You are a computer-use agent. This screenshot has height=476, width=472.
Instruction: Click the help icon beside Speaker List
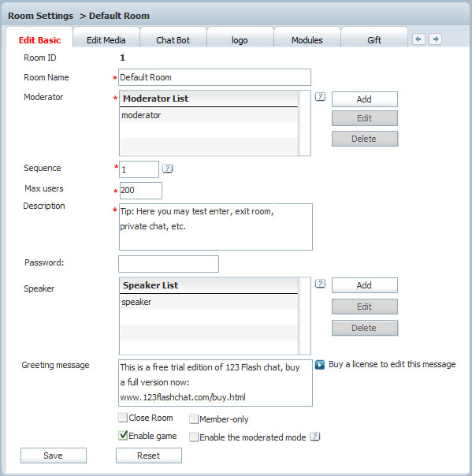tap(320, 284)
